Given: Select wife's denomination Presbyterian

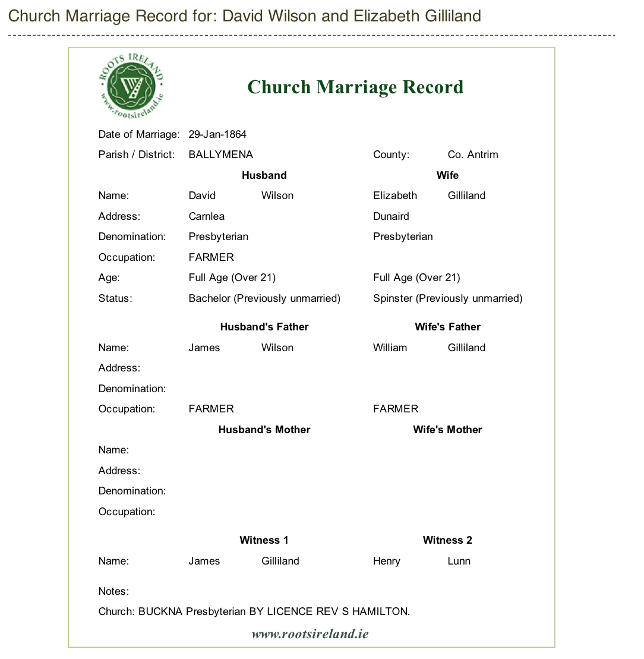Looking at the screenshot, I should tap(403, 237).
